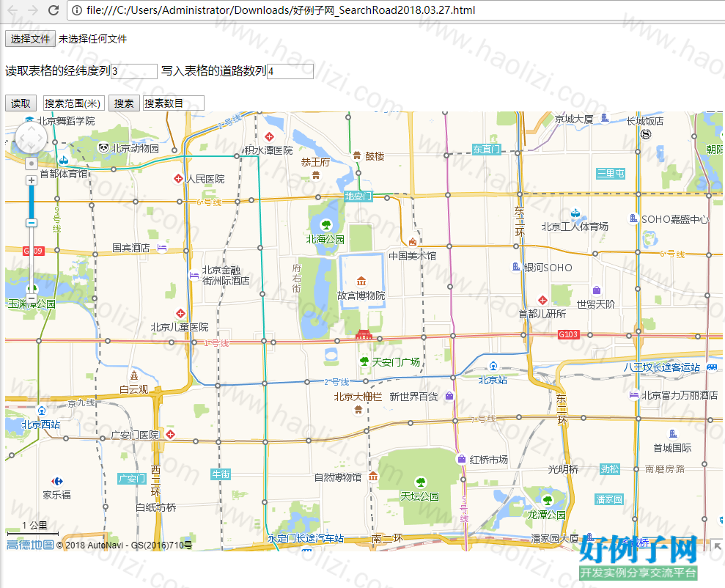The width and height of the screenshot is (725, 588).
Task: Click the 牛街 area label
Action: pyautogui.click(x=221, y=474)
